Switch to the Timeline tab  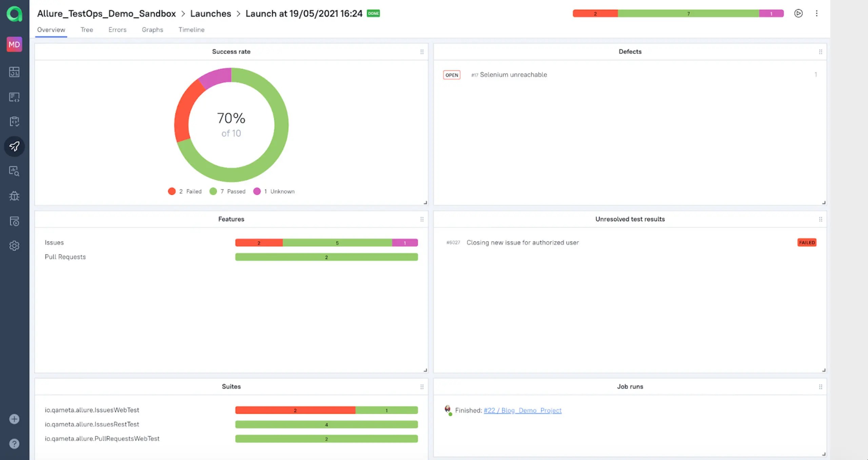click(191, 30)
